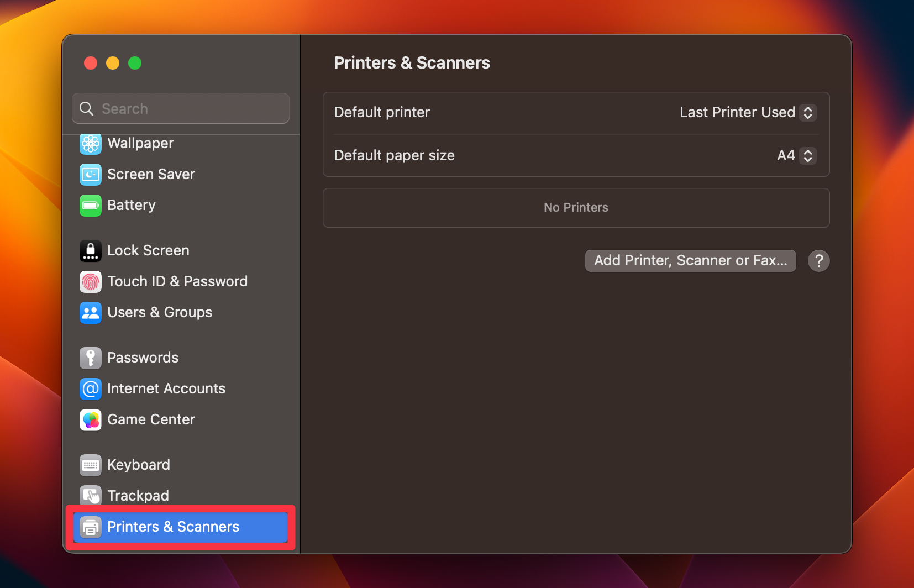Change Default paper size from A4
The width and height of the screenshot is (914, 588).
(796, 155)
